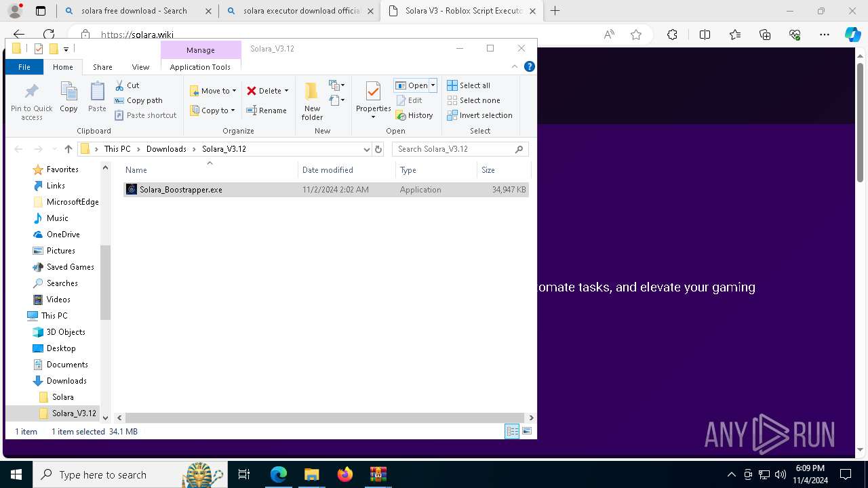Switch to the File tab
The width and height of the screenshot is (868, 488).
[24, 67]
